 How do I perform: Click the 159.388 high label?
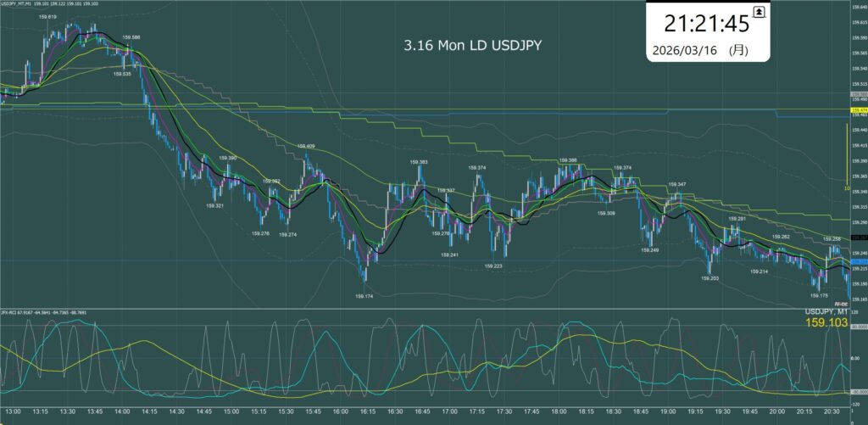tap(568, 159)
